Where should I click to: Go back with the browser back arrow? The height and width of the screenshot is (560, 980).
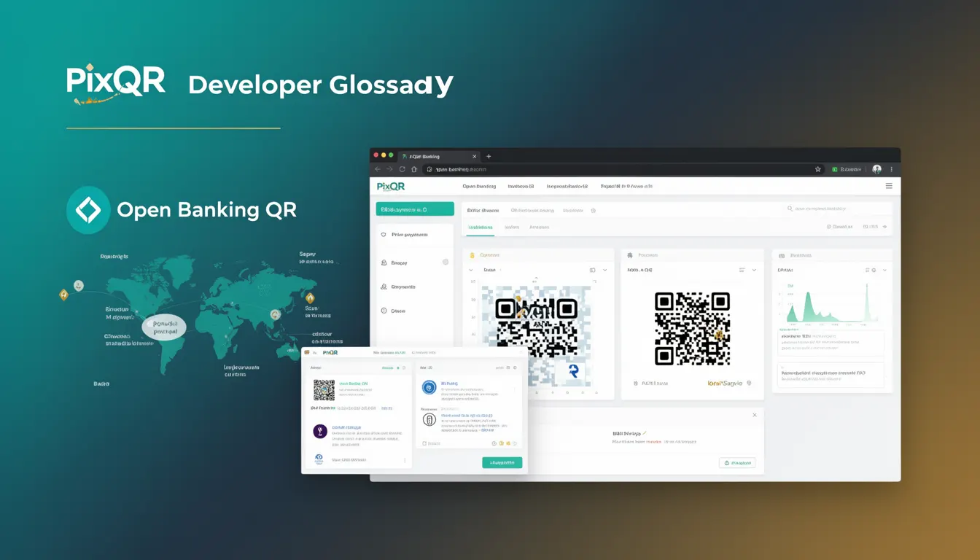click(x=378, y=169)
